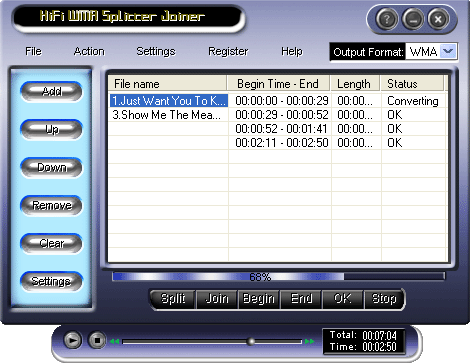Click the Split button
Image resolution: width=470 pixels, height=364 pixels.
(173, 299)
